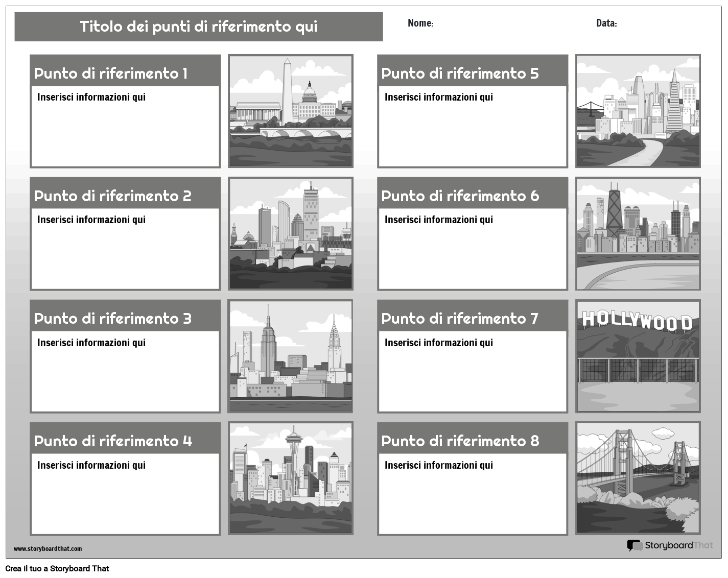Click heading 'Punto di riferimento 7'
This screenshot has width=728, height=578.
pyautogui.click(x=460, y=319)
